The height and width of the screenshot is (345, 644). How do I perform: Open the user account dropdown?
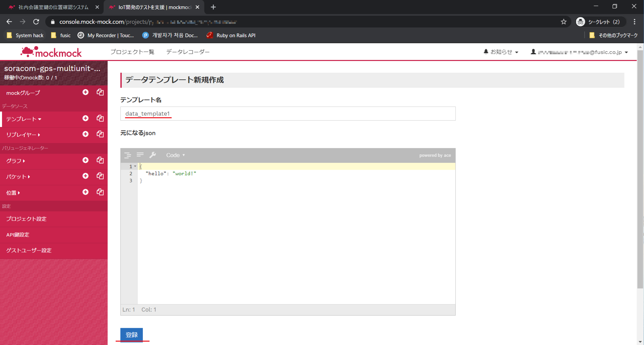(x=579, y=52)
